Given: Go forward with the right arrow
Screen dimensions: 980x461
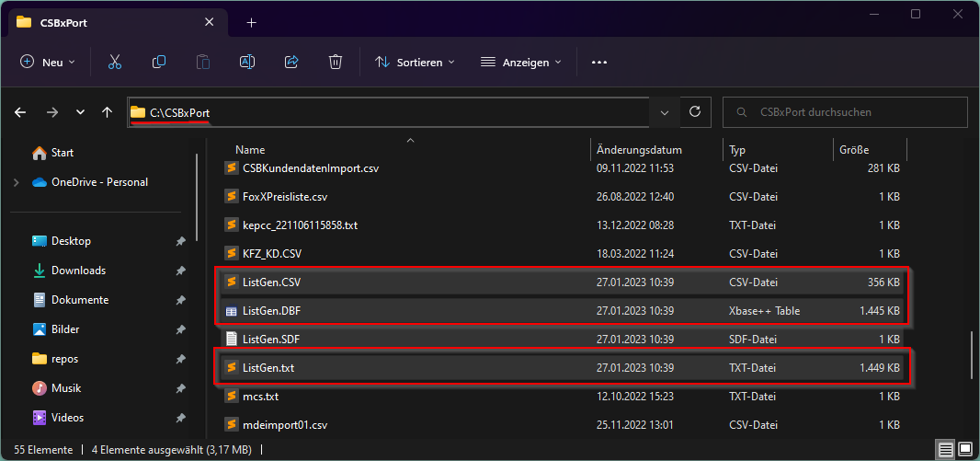Looking at the screenshot, I should [x=53, y=112].
